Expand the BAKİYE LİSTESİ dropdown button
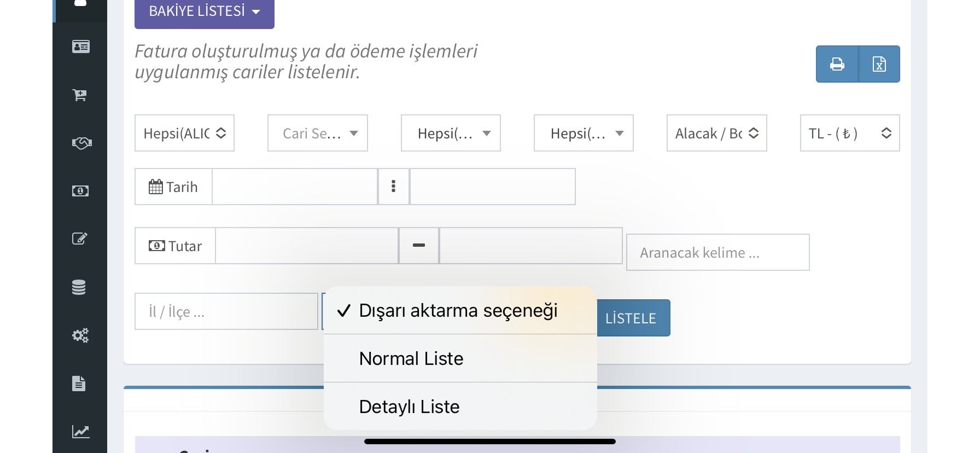The height and width of the screenshot is (453, 980). click(x=204, y=11)
